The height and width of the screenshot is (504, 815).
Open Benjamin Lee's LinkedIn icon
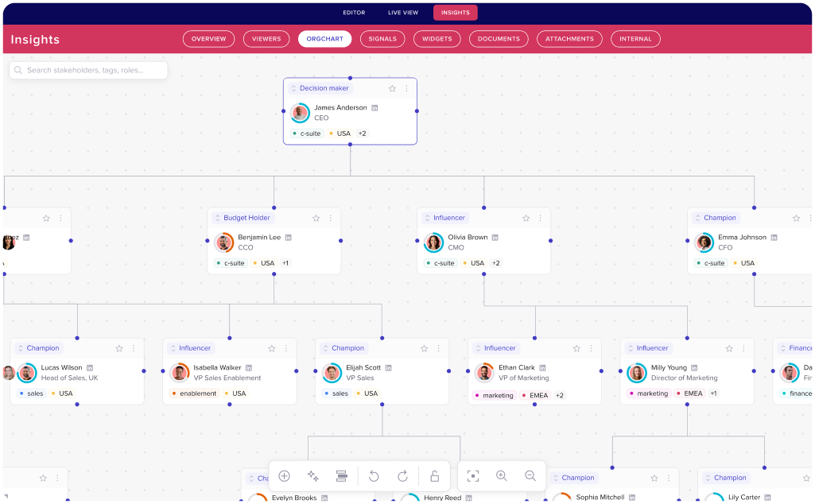point(289,238)
